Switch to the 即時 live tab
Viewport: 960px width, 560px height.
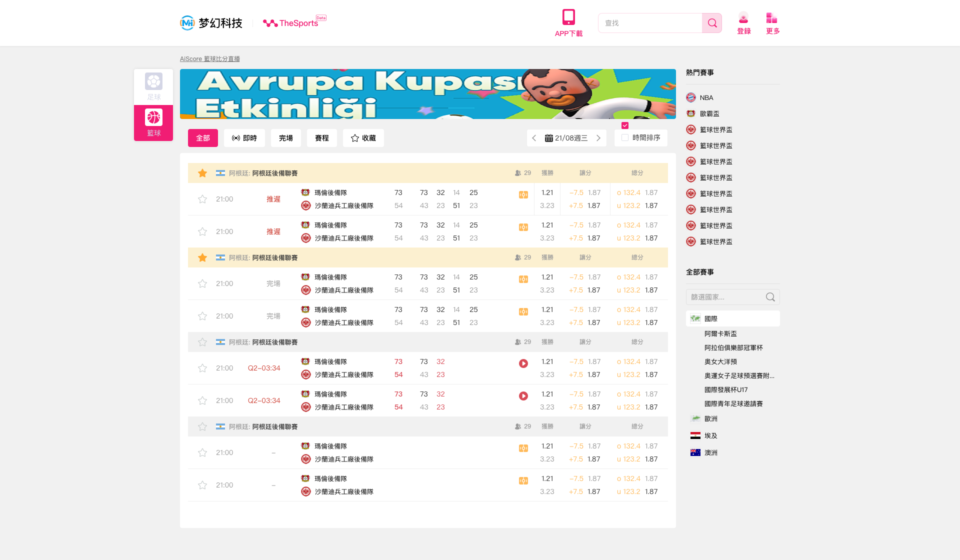[244, 138]
